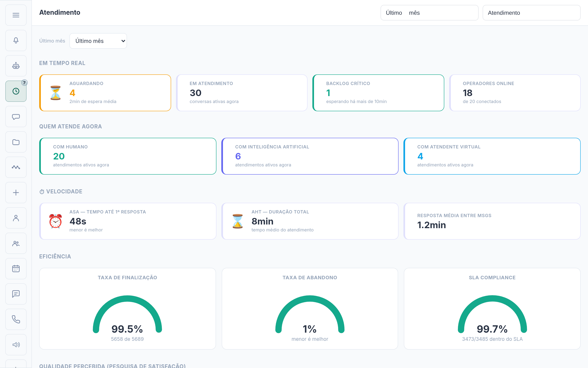The image size is (588, 368).
Task: Click the Velocidade section heading
Action: pyautogui.click(x=61, y=192)
